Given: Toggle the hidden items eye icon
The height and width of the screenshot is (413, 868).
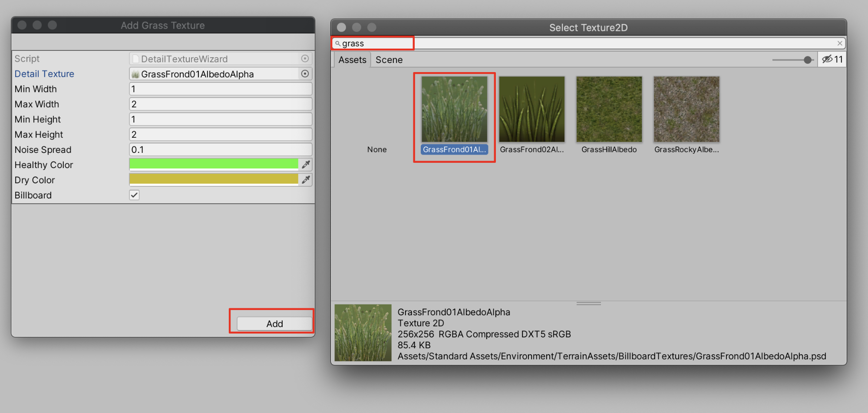Looking at the screenshot, I should coord(827,59).
